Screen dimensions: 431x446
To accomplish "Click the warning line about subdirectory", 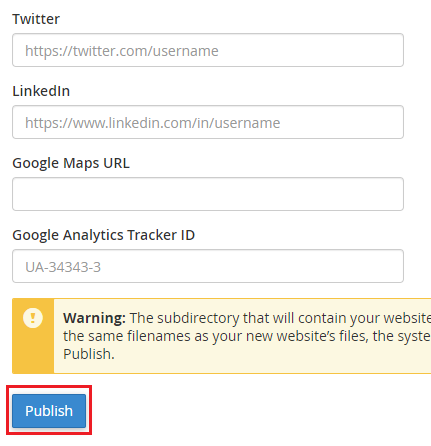I will 247,318.
